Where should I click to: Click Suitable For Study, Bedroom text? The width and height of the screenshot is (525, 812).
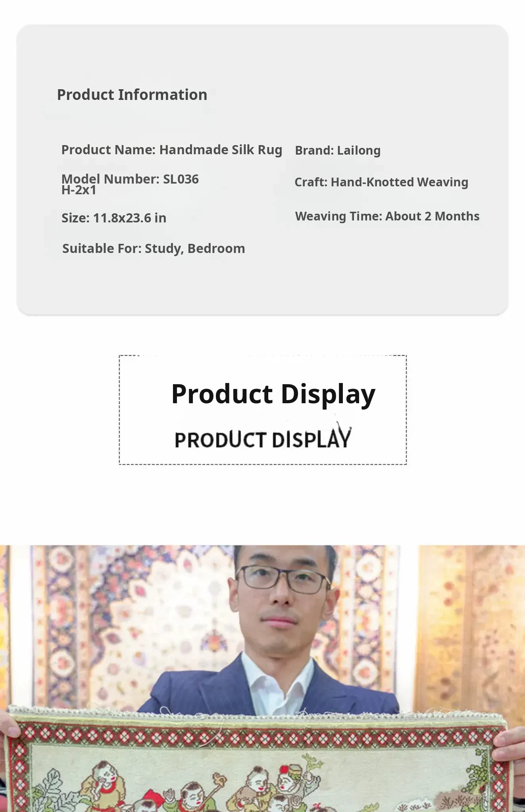(154, 249)
